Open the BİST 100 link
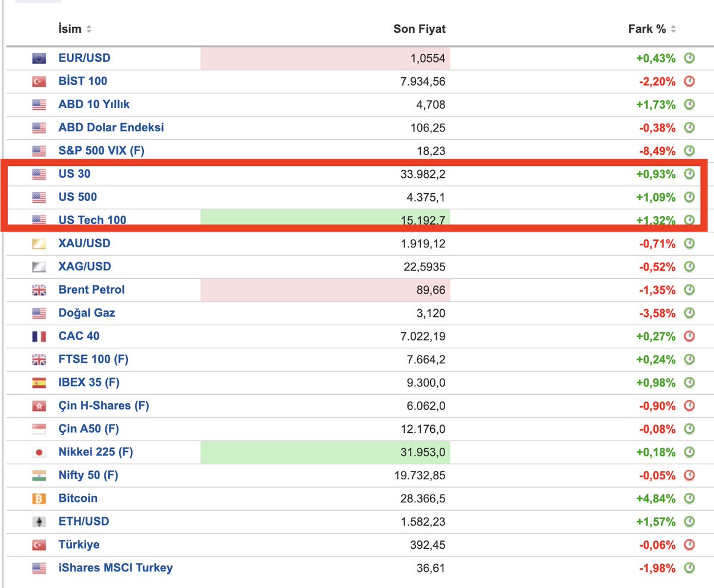 tap(83, 81)
